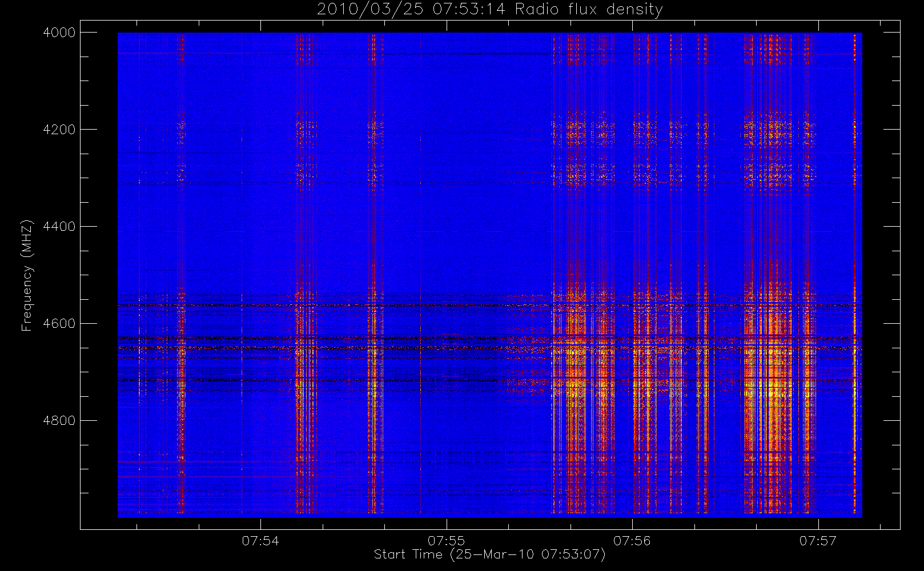924x571 pixels.
Task: Click the 'Frequency (MHZ)' axis title
Action: click(x=27, y=275)
